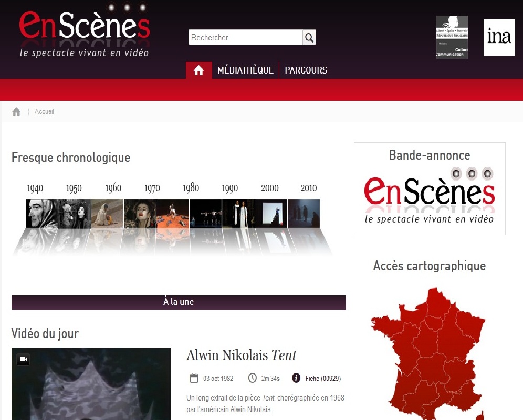Open the MÉDIATHÈQUE menu
The height and width of the screenshot is (420, 523).
pos(246,70)
